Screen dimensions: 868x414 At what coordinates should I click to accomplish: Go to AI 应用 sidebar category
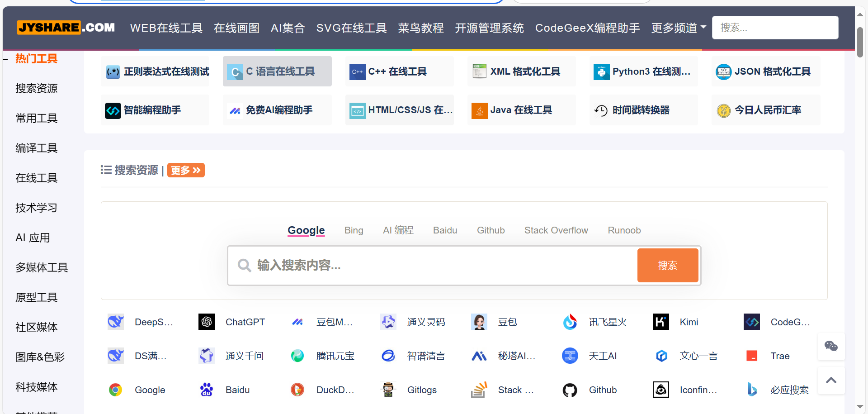coord(33,238)
